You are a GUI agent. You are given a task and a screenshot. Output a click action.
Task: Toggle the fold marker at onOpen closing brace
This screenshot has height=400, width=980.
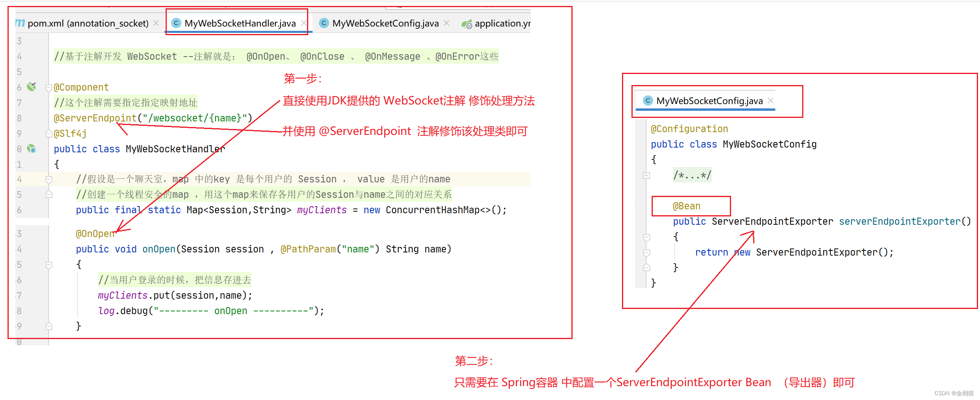pos(49,326)
